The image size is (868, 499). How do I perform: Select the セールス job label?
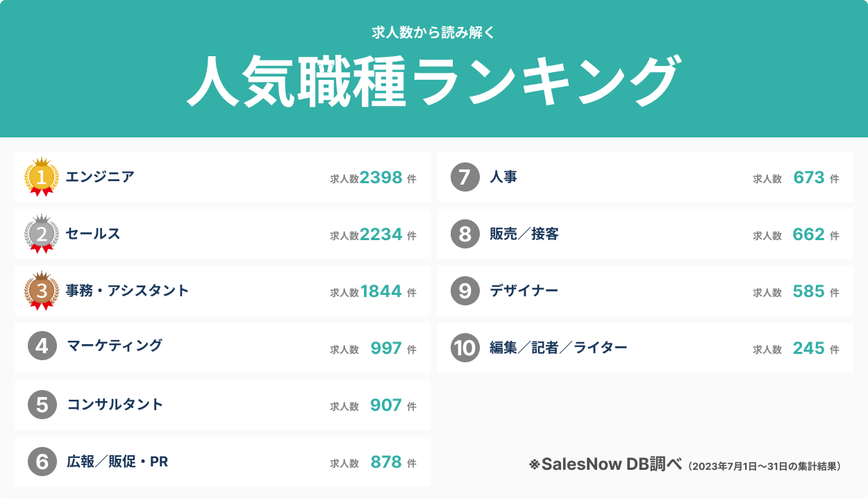[x=93, y=234]
